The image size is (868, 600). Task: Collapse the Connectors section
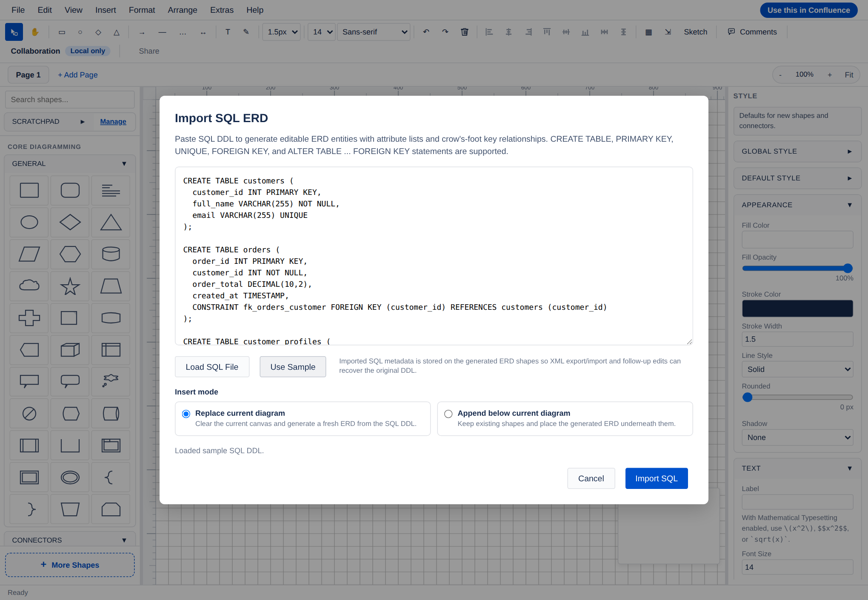[x=70, y=540]
